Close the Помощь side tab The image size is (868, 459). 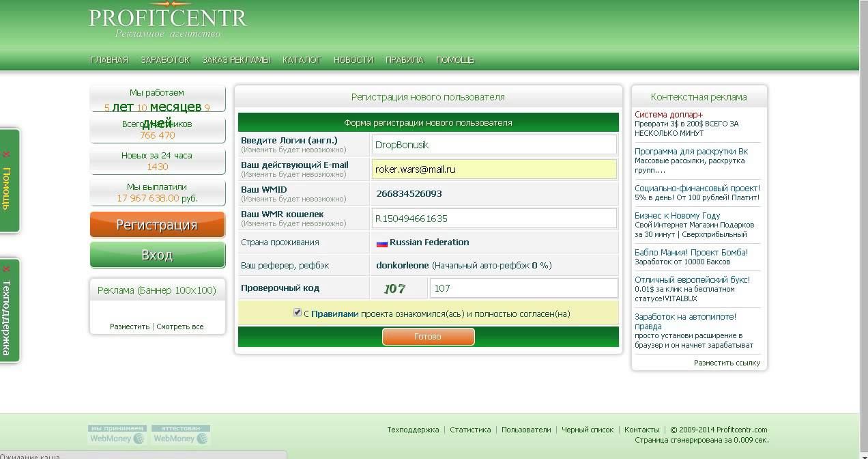pyautogui.click(x=7, y=154)
